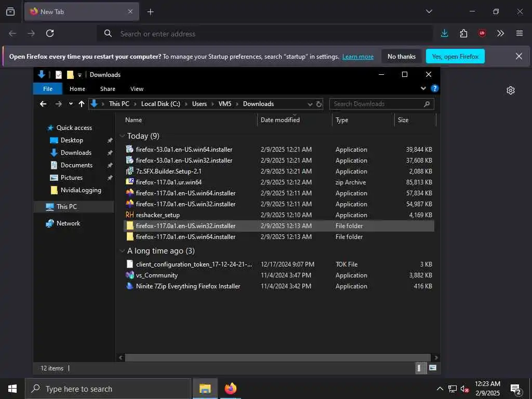Switch to details view layout icon

click(x=420, y=368)
